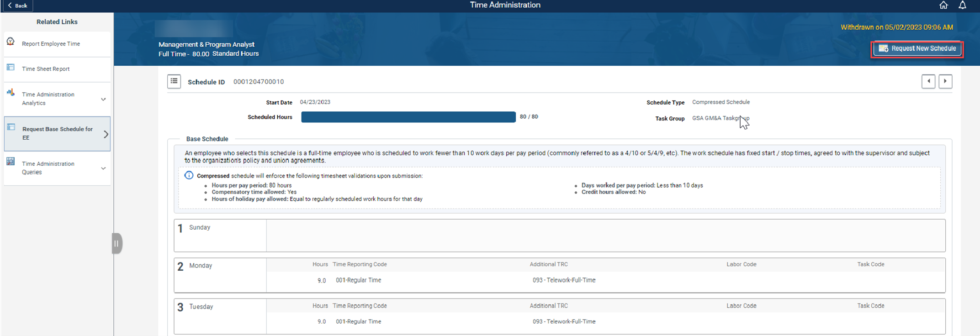This screenshot has width=980, height=336.
Task: Click Schedule ID value 0001204700010
Action: pos(259,82)
